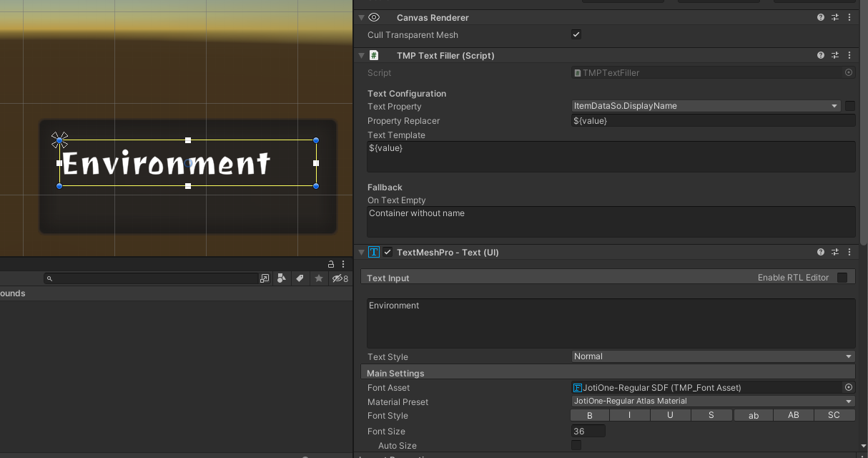Toggle the Auto Size checkbox
The width and height of the screenshot is (868, 458).
pyautogui.click(x=576, y=445)
